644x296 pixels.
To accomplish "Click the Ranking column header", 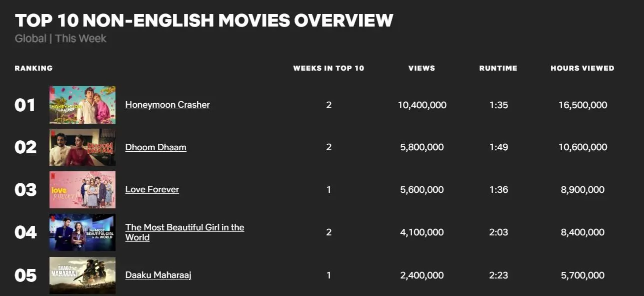I will pyautogui.click(x=33, y=68).
